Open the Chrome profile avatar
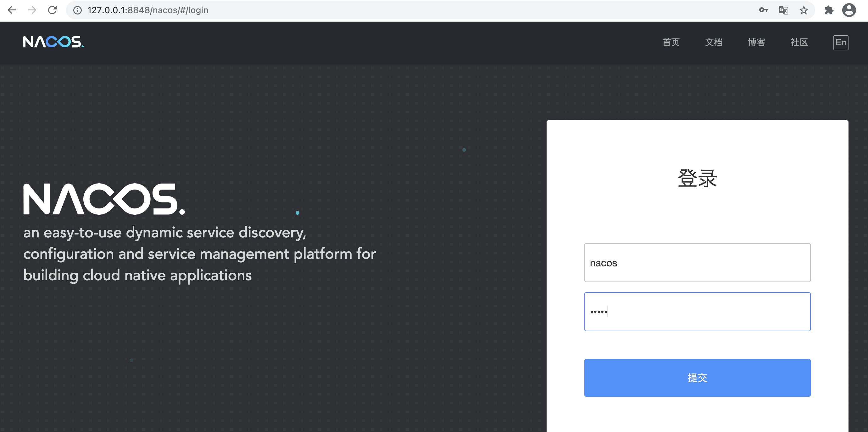Viewport: 868px width, 432px height. coord(849,10)
